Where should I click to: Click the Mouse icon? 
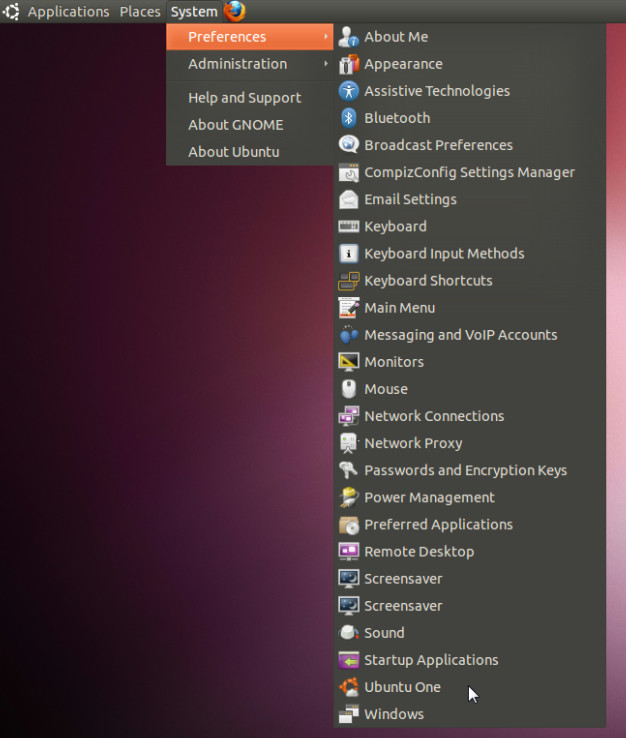tap(349, 389)
